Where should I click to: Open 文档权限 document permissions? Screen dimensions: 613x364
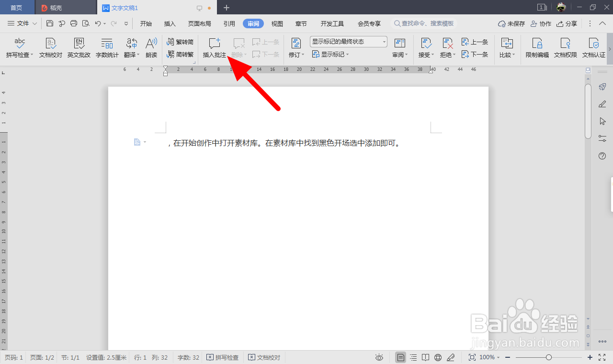pyautogui.click(x=566, y=48)
